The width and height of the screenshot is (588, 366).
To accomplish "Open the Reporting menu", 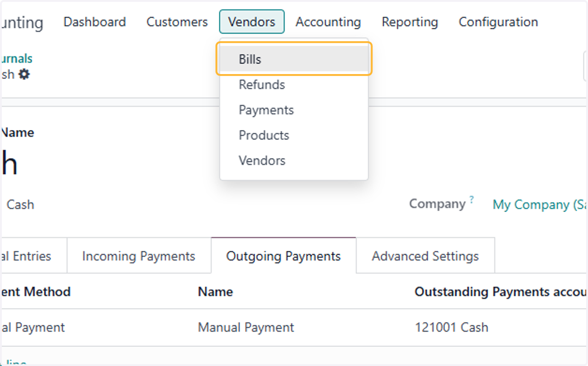I will [x=410, y=22].
